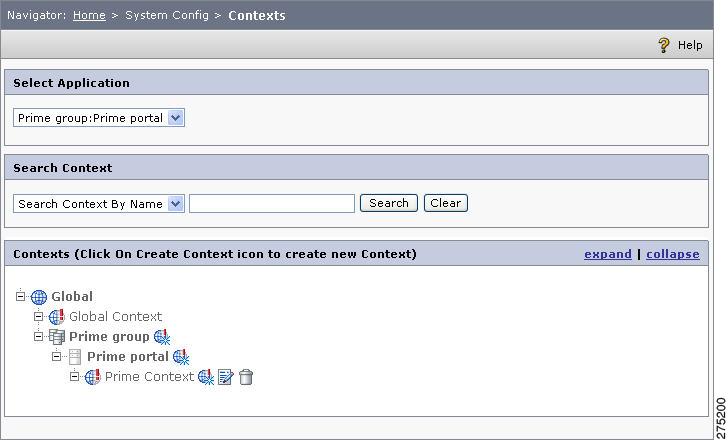
Task: Go to Home in Navigator breadcrumb
Action: point(89,15)
